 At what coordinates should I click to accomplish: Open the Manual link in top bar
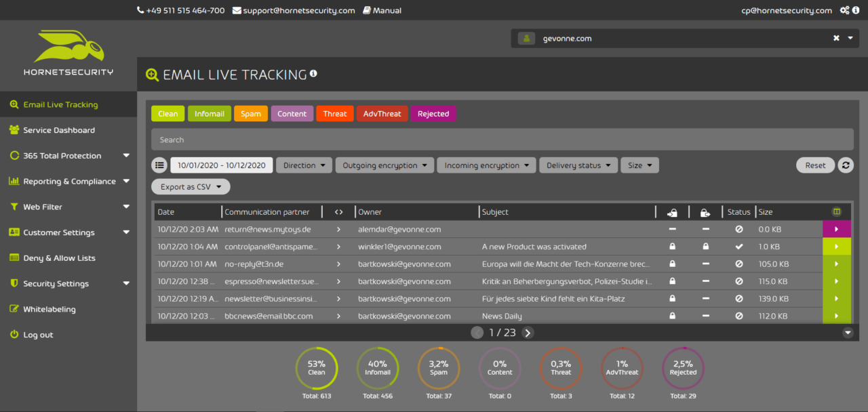pos(382,10)
